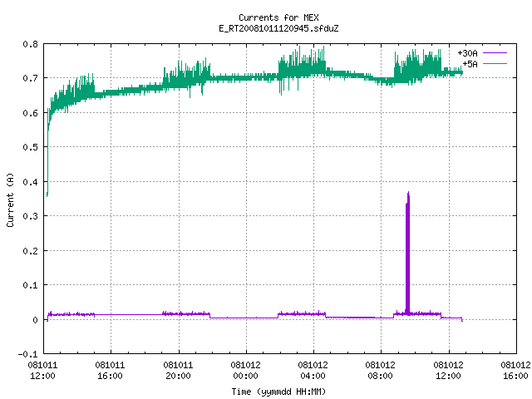Click the 0.3 y-axis tick label
This screenshot has width=532, height=399.
[31, 216]
